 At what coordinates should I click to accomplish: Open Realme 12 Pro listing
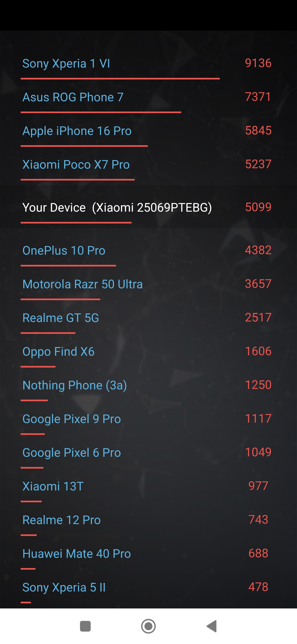(61, 520)
